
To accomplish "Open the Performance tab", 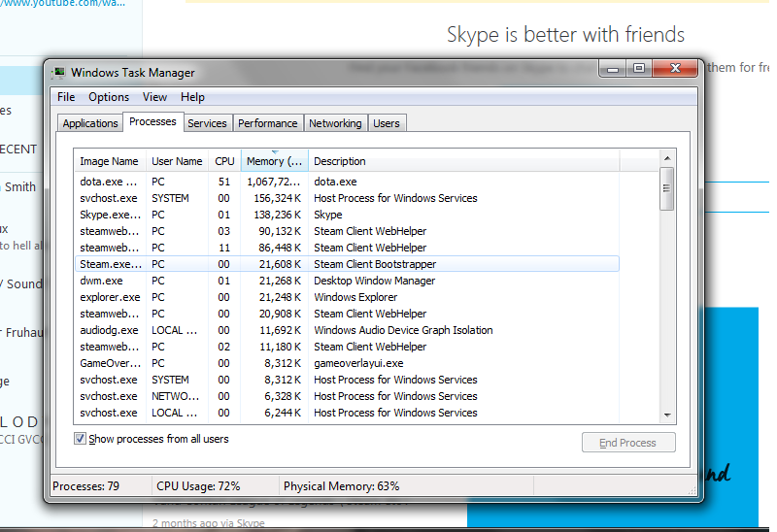I will (x=268, y=123).
